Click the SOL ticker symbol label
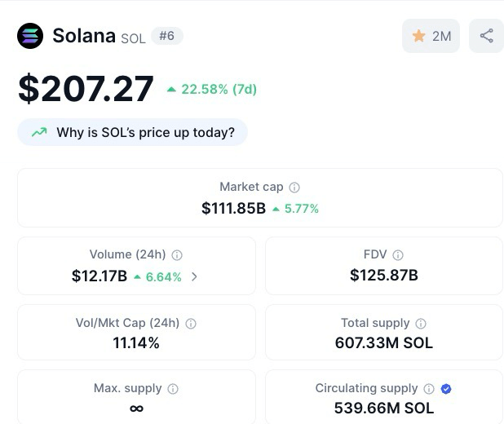Screen dimensions: 504x424 pyautogui.click(x=133, y=38)
